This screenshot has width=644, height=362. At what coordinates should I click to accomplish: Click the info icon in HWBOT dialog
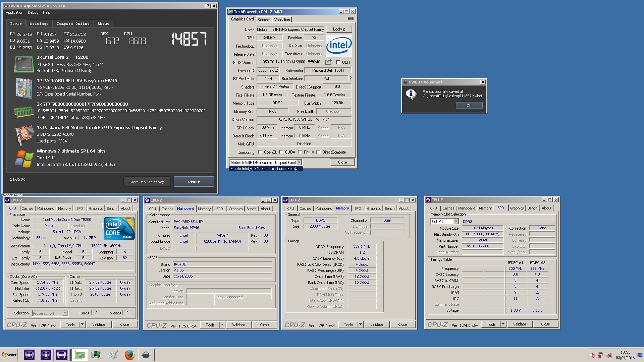tap(411, 94)
